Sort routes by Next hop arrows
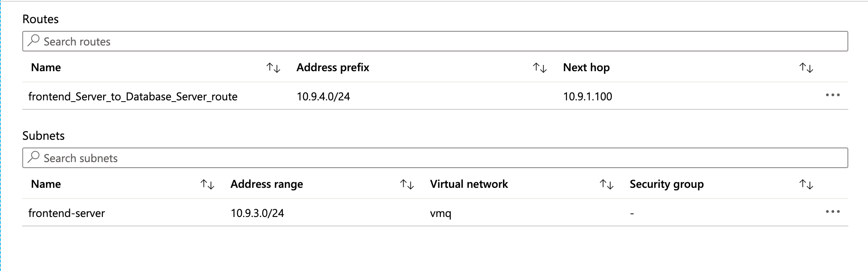 tap(806, 68)
